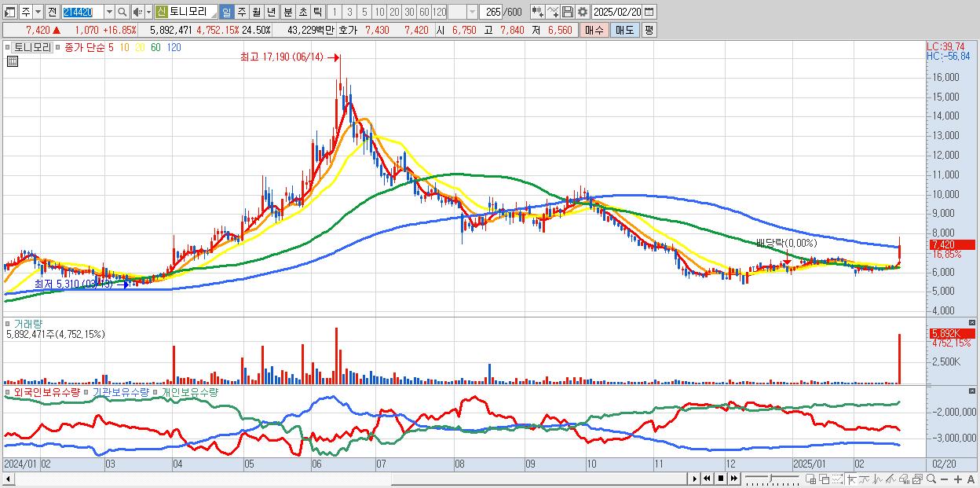
Task: Select the minute '분' period toggle
Action: coord(287,12)
